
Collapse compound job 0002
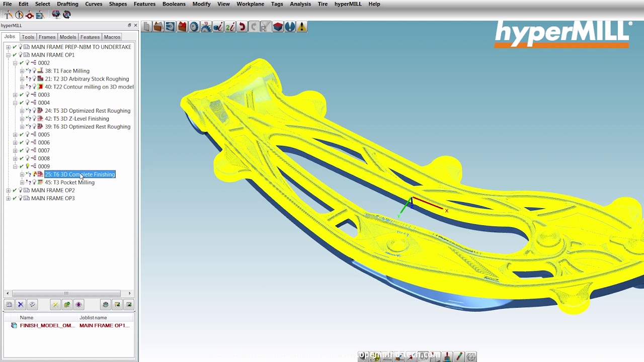tap(15, 63)
